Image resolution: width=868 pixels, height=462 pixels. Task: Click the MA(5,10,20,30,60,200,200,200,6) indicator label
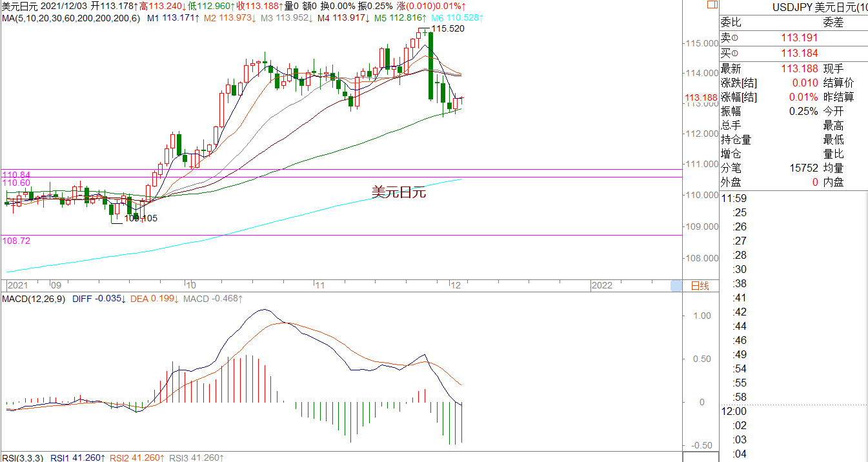tap(70, 17)
